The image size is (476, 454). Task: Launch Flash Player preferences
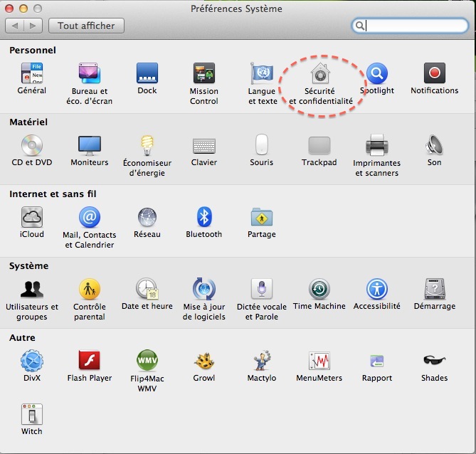[x=90, y=361]
